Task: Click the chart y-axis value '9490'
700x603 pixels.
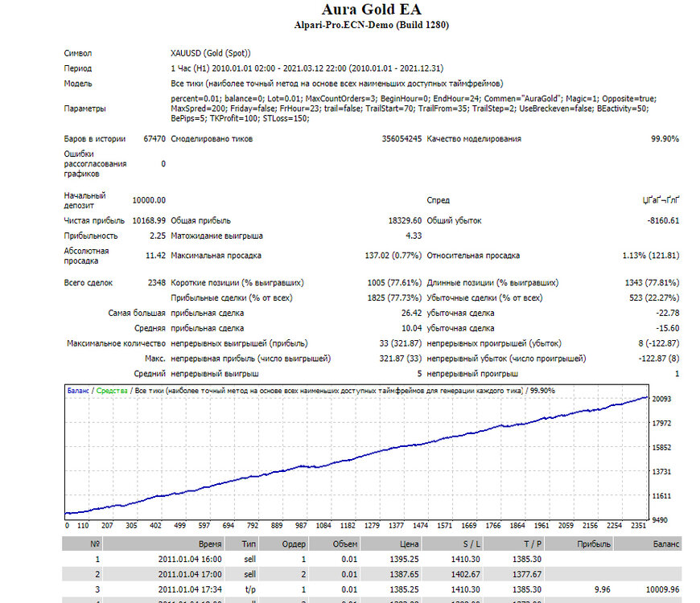Action: [660, 520]
